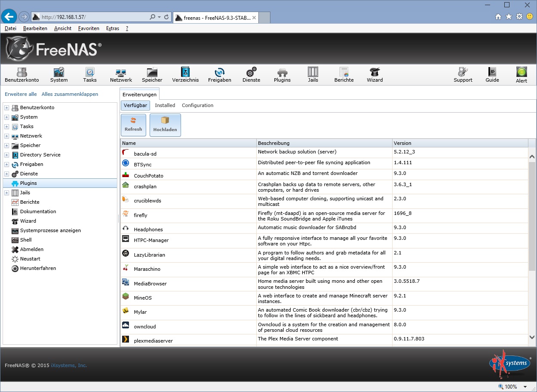Image resolution: width=537 pixels, height=392 pixels.
Task: Select the bacula-sd plugin icon
Action: pos(126,152)
